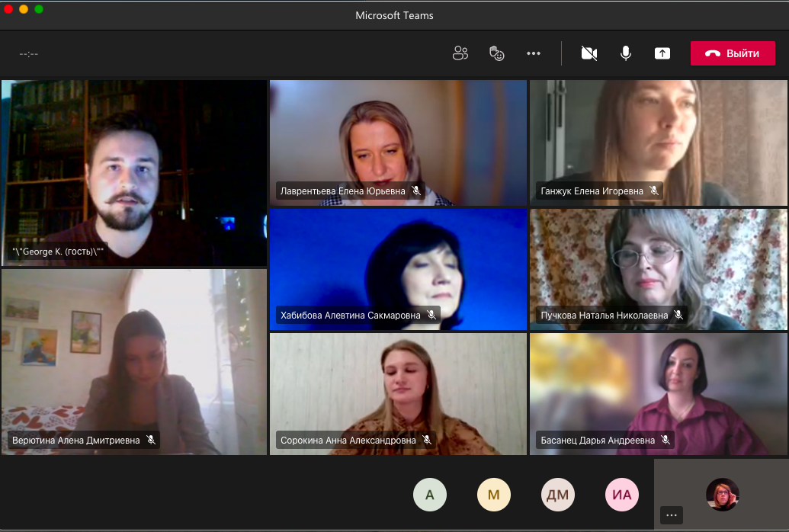
Task: Select the participant avatar labeled ДМ
Action: (558, 495)
